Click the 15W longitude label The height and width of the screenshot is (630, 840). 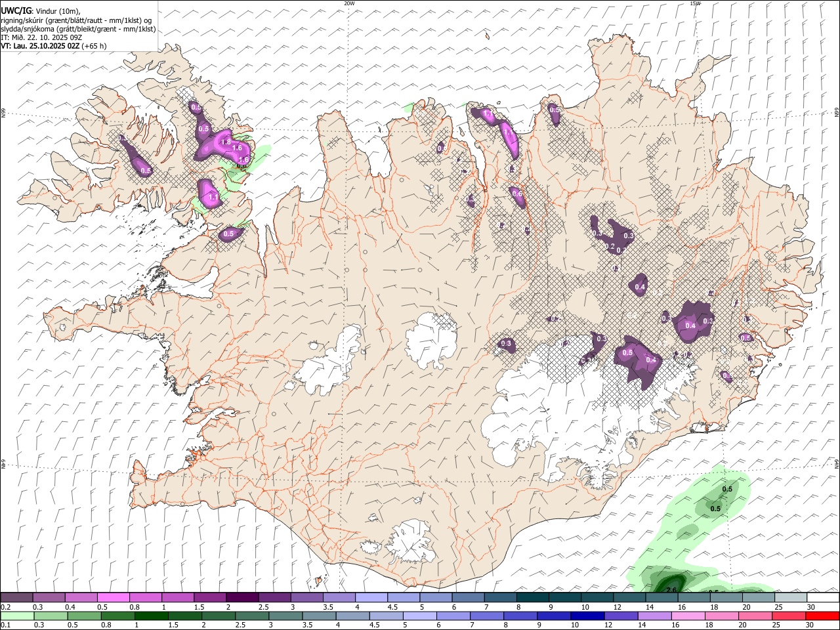point(696,3)
